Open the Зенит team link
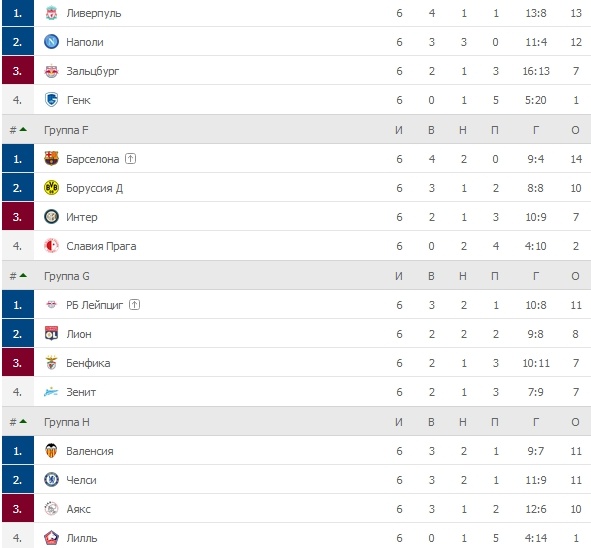This screenshot has height=548, width=591. pos(81,392)
